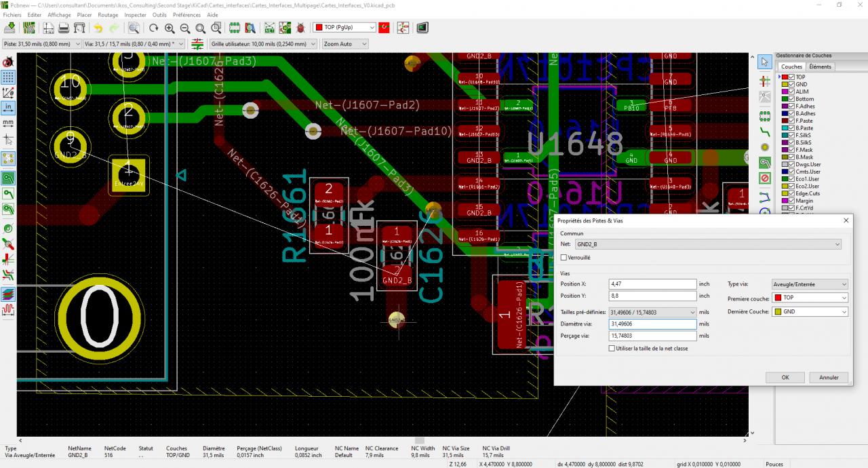Click the TOP layer red color swatch

(785, 77)
